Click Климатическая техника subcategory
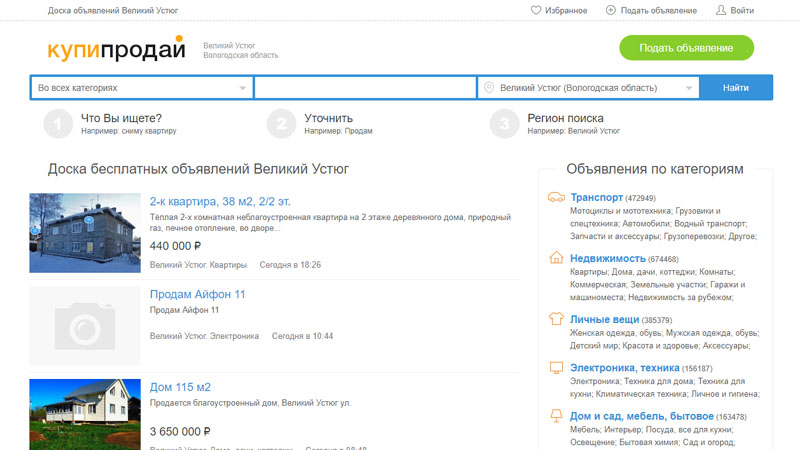This screenshot has width=800, height=450. pos(642,394)
